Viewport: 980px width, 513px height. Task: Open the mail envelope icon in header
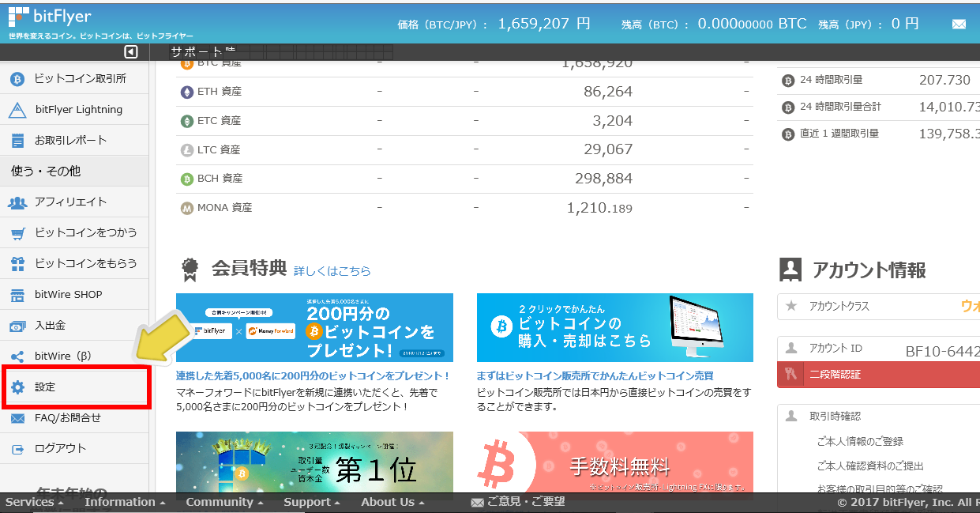(959, 25)
